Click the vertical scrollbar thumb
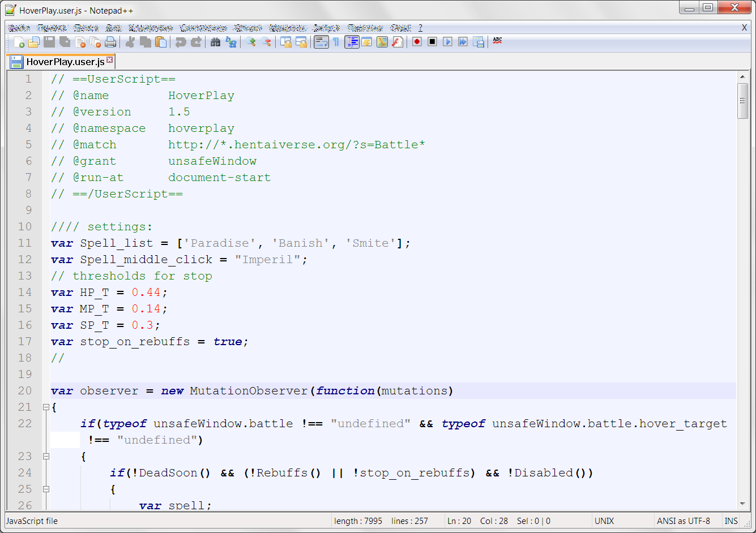This screenshot has width=756, height=533. [742, 101]
